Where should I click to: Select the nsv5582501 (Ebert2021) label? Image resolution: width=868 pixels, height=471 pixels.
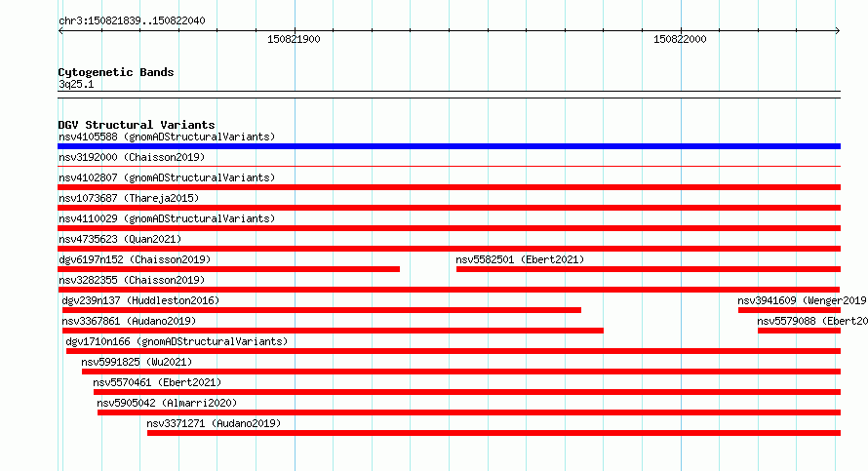[x=520, y=259]
